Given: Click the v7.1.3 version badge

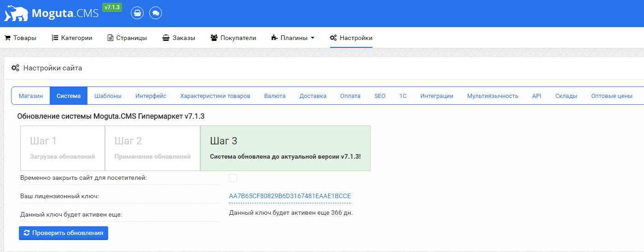Looking at the screenshot, I should pos(112,7).
